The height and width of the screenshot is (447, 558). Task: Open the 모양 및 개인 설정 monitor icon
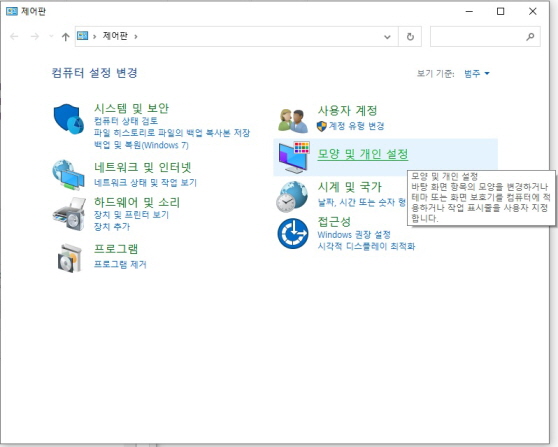[x=294, y=157]
